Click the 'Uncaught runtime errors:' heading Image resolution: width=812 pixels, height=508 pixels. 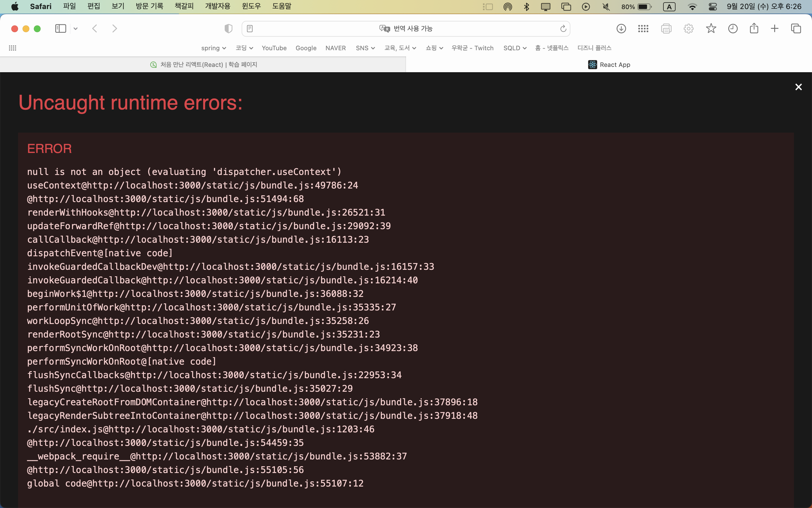point(131,102)
